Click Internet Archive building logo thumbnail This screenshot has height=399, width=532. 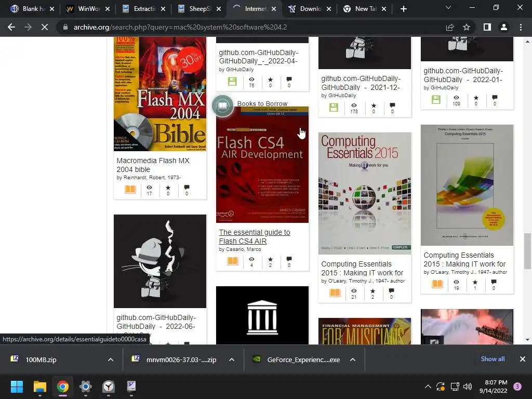[262, 315]
